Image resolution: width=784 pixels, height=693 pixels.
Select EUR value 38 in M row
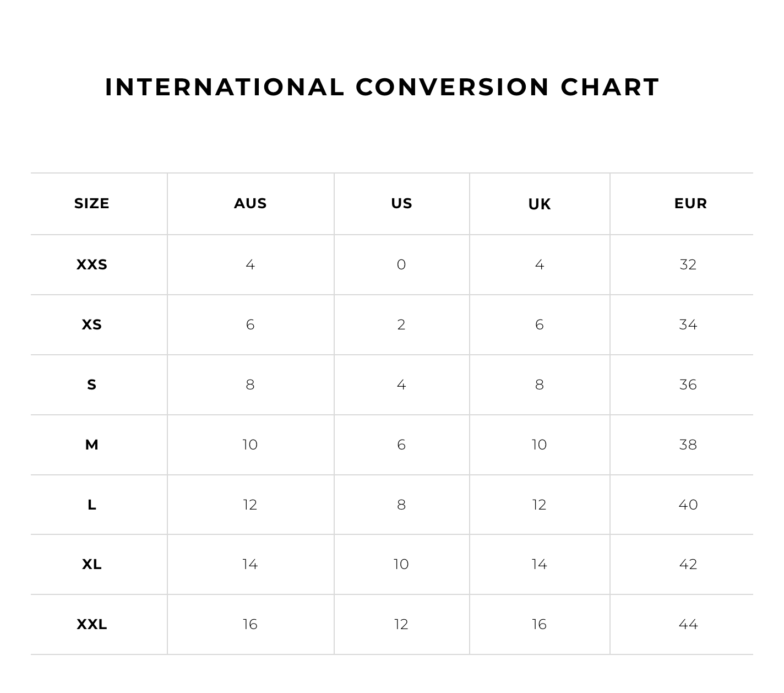pos(688,445)
